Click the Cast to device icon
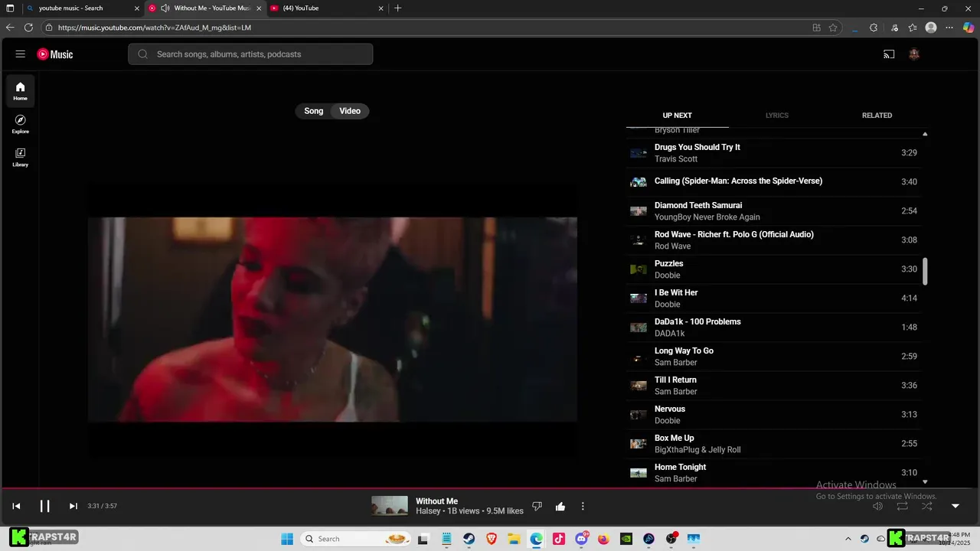 (x=889, y=54)
